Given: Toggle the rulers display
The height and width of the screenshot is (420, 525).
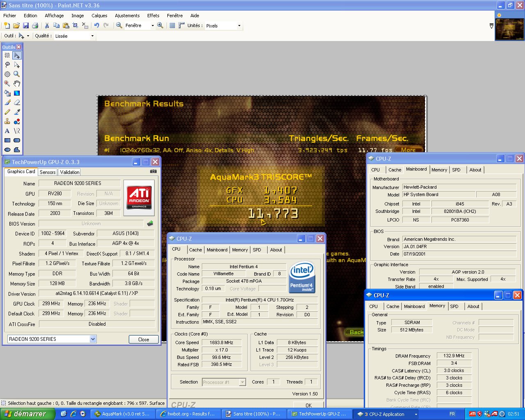Looking at the screenshot, I should click(x=181, y=25).
